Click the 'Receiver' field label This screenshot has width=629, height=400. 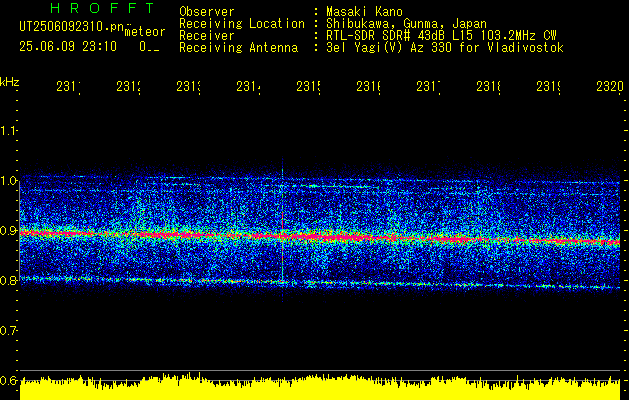tap(207, 36)
